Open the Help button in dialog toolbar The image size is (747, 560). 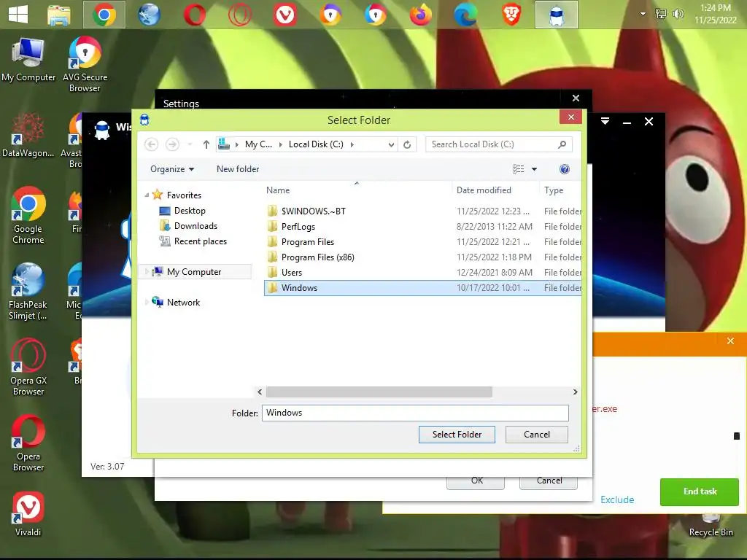point(565,169)
